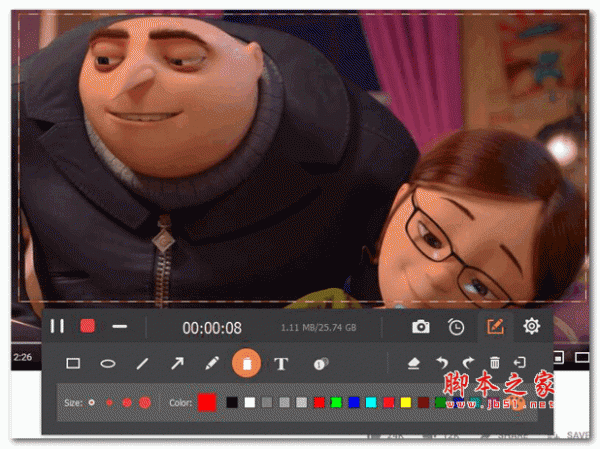Pick the cyan color swatch

(371, 402)
